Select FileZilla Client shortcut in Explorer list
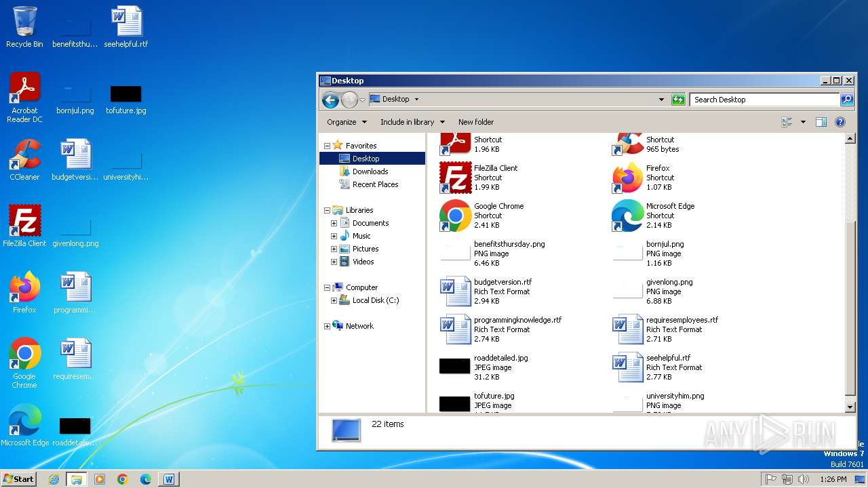868x488 pixels. (x=479, y=178)
